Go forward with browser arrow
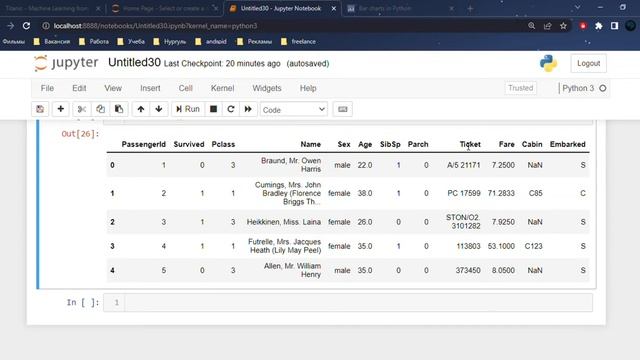Image resolution: width=640 pixels, height=360 pixels. [x=11, y=26]
